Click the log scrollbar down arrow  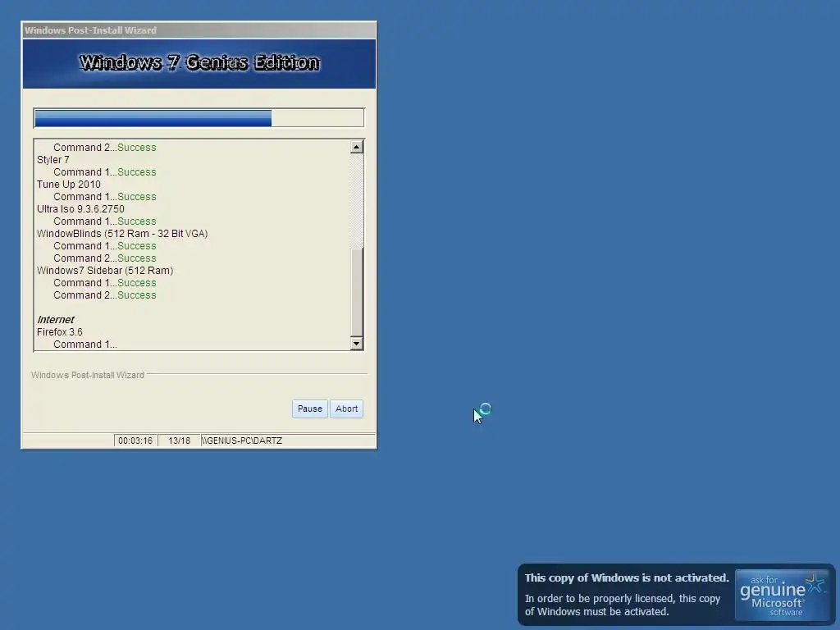tap(356, 344)
